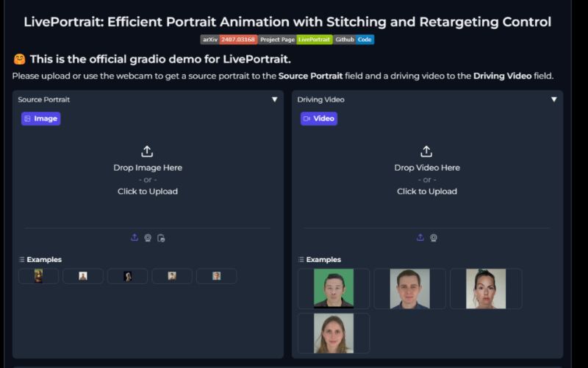The width and height of the screenshot is (588, 368).
Task: Choose clipboard paste icon under Source Portrait
Action: [x=161, y=238]
